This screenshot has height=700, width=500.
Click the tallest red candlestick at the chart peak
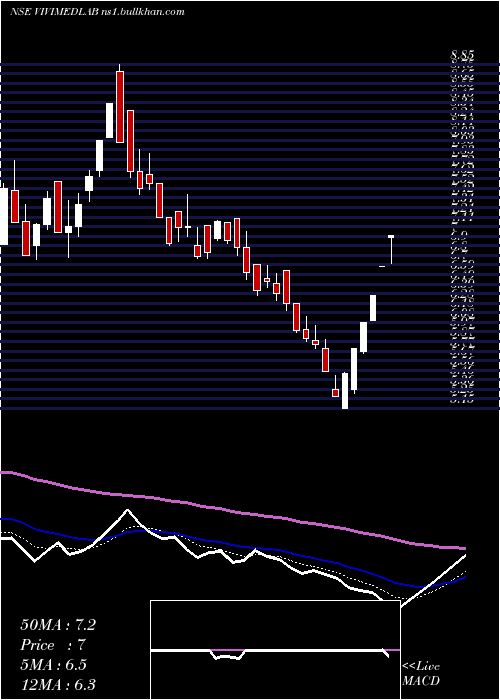(120, 107)
